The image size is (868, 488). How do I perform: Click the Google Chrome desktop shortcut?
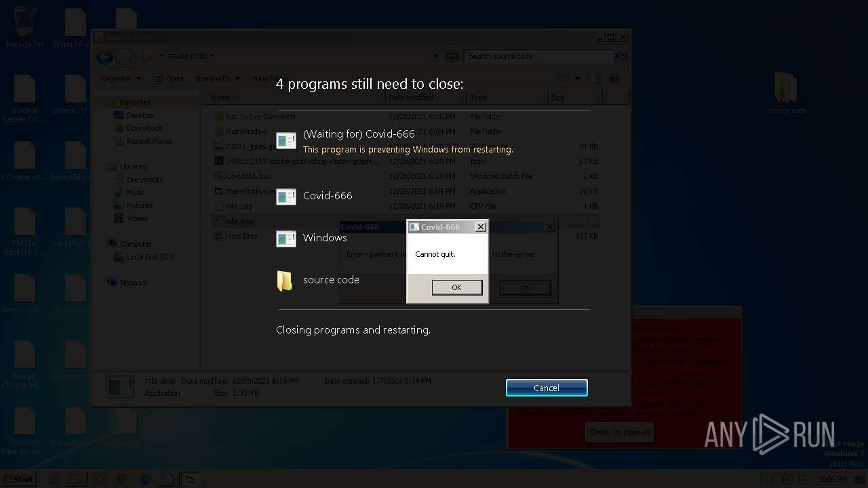point(24,365)
